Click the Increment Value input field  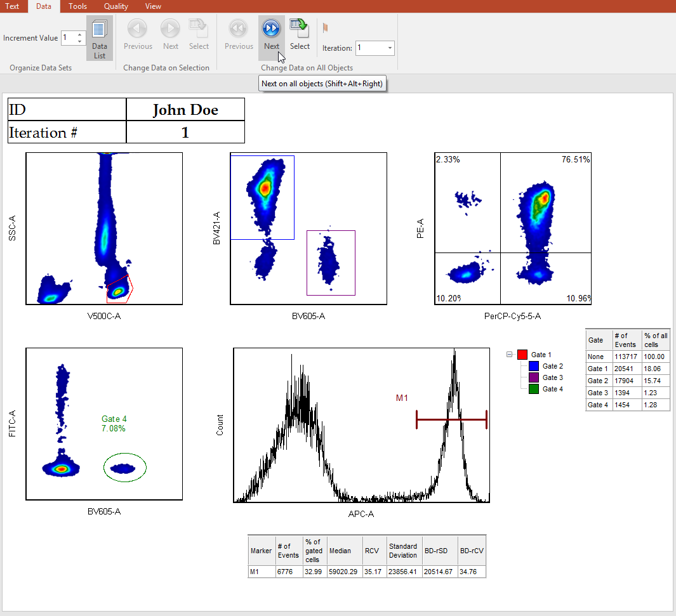point(69,38)
